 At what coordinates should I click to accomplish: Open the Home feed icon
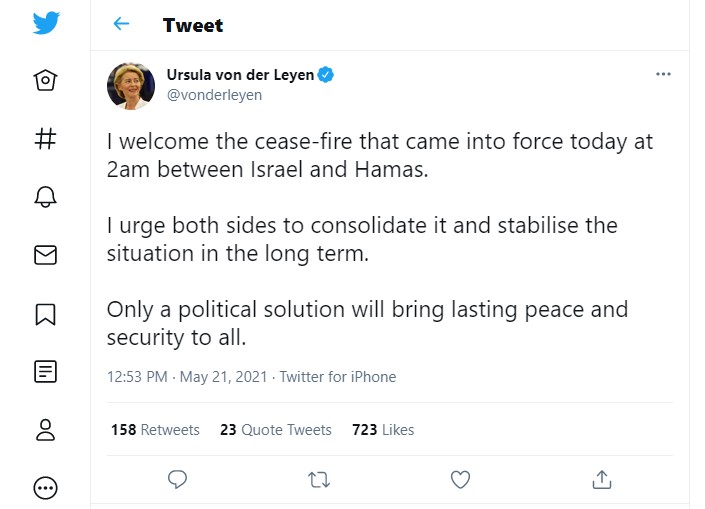(46, 80)
